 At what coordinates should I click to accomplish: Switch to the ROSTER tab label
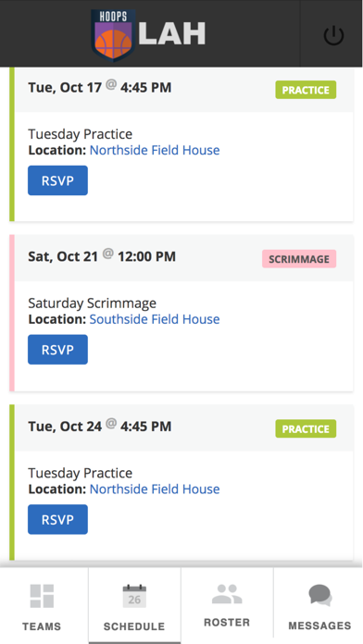click(x=227, y=622)
